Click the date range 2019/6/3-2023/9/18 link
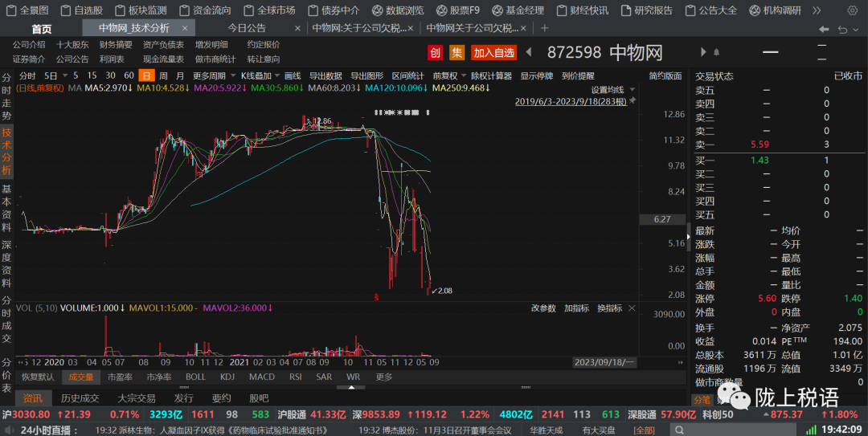The height and width of the screenshot is (436, 868). pos(571,101)
